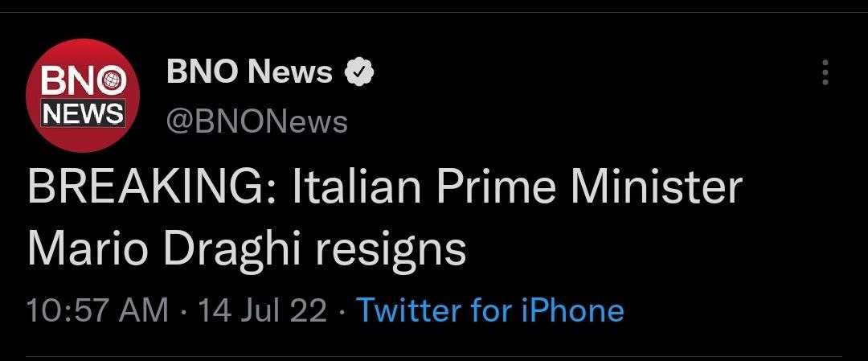Open the three-dot more options menu

[824, 72]
